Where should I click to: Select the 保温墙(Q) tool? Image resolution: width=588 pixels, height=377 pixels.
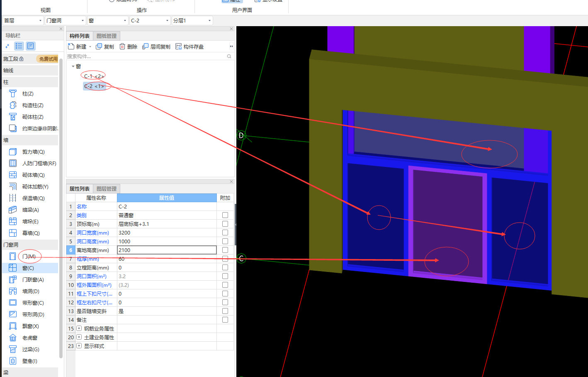click(33, 198)
